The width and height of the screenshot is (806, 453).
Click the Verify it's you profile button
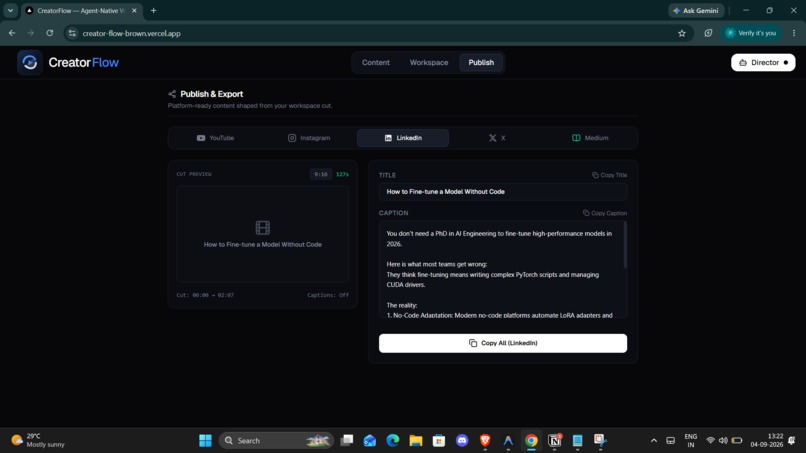pyautogui.click(x=751, y=33)
